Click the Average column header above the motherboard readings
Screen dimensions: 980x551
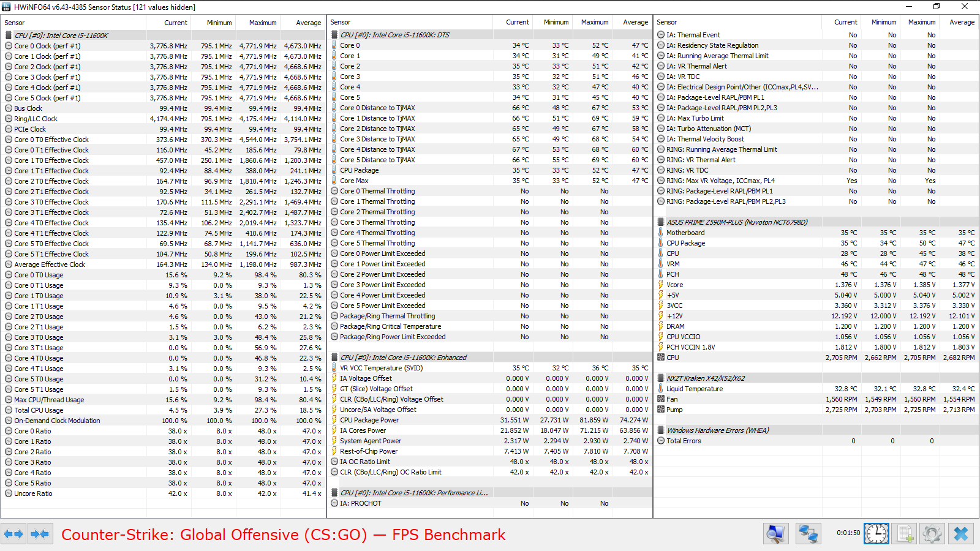959,22
